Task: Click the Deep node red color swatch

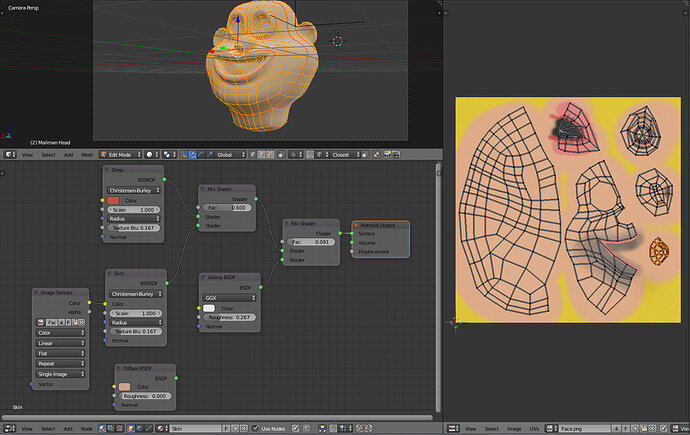Action: tap(113, 200)
